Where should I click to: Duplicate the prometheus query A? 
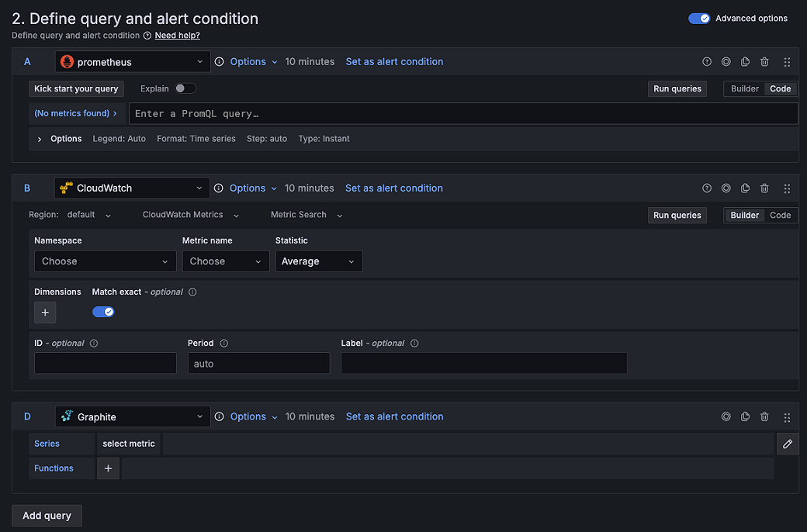pos(745,61)
